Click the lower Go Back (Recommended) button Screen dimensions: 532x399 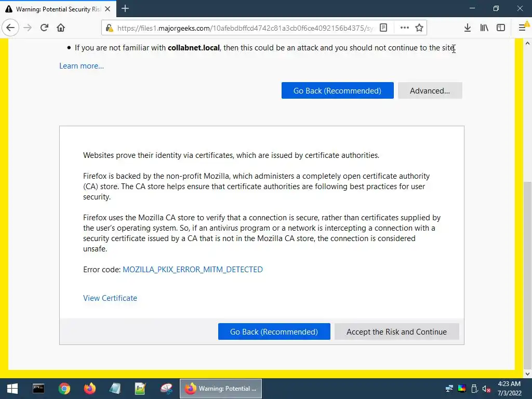274,331
